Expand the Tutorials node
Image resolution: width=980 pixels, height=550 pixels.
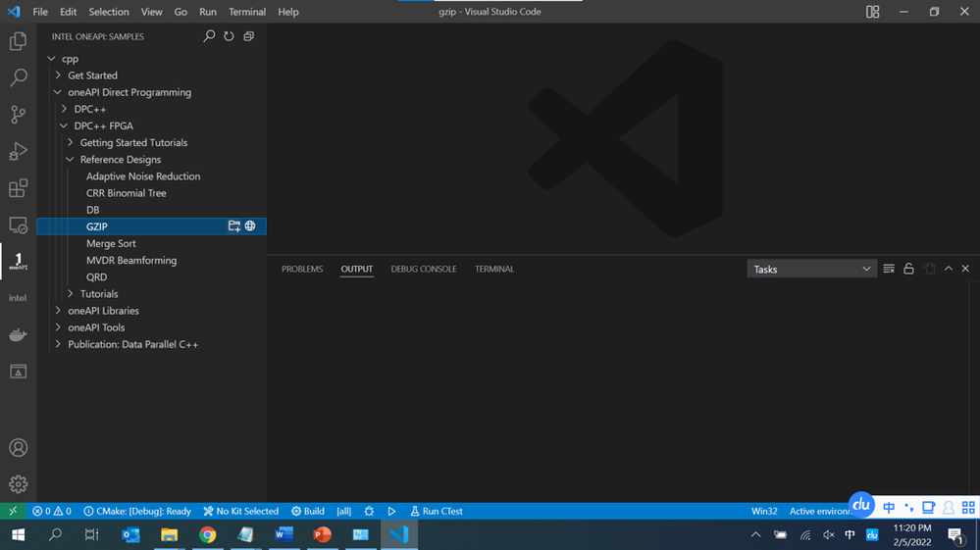(70, 294)
